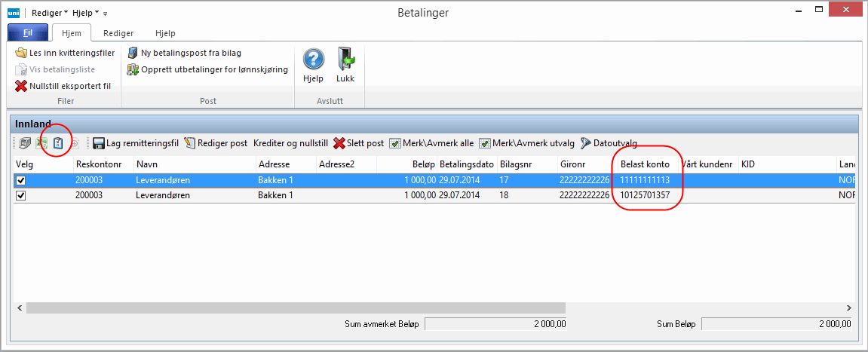This screenshot has height=352, width=868.
Task: Click the blue Hjelp question mark icon
Action: [x=313, y=58]
